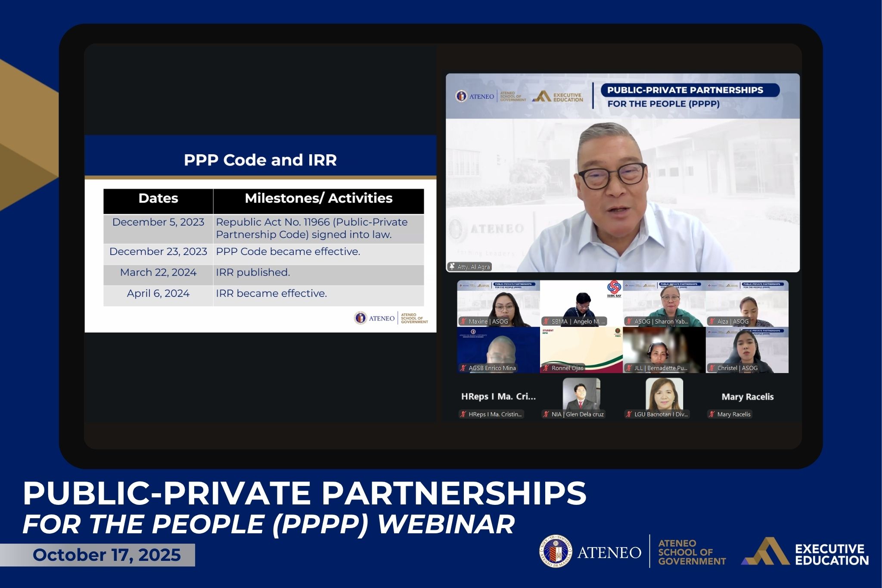The height and width of the screenshot is (588, 882).
Task: Unmute Maxine | ASOG's microphone
Action: (463, 321)
